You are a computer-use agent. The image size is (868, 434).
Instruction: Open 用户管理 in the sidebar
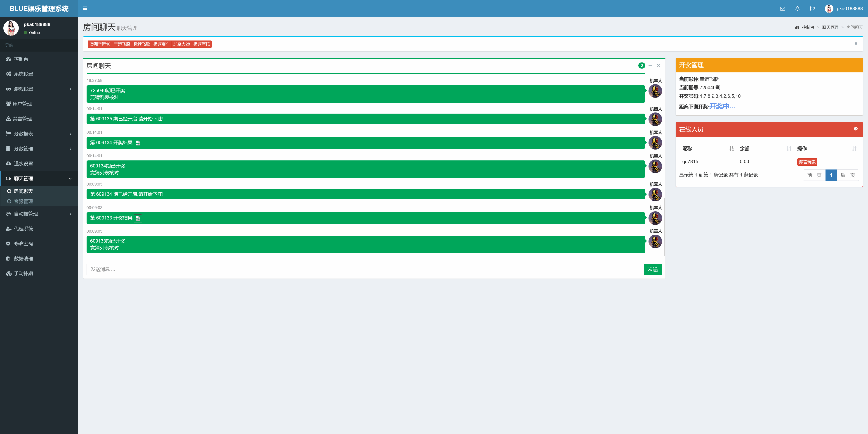click(x=22, y=104)
